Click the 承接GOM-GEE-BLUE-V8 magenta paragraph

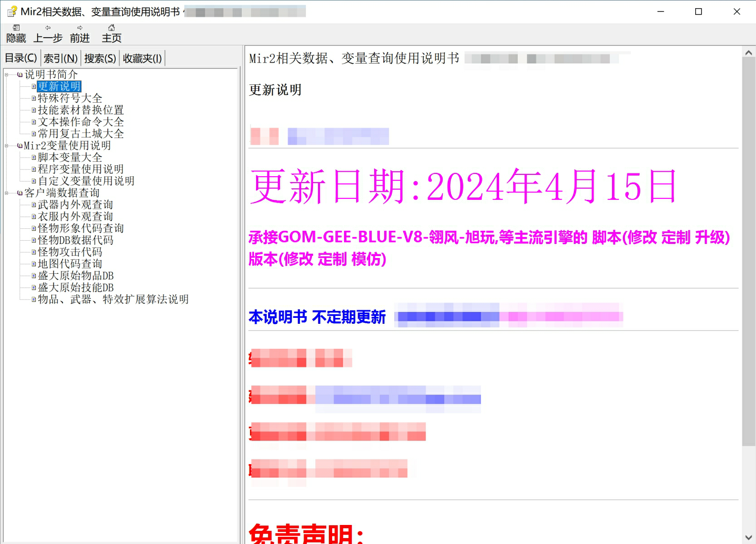point(489,248)
